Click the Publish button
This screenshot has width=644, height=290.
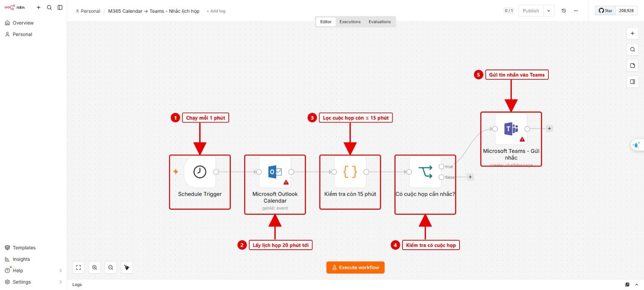(531, 11)
